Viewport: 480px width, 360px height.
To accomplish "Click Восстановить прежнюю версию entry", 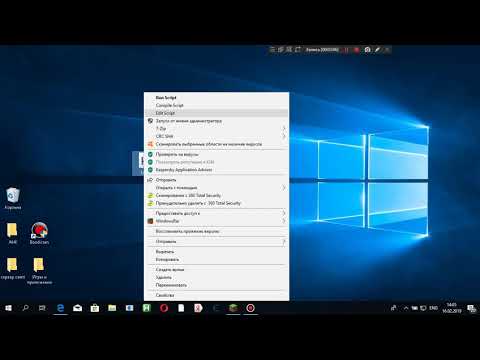I will 187,231.
